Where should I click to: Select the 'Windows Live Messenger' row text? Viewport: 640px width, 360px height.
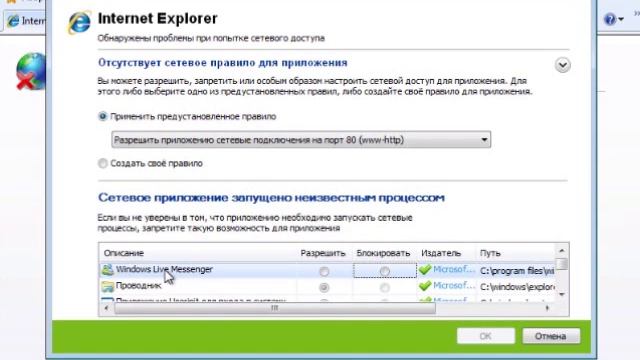click(164, 269)
